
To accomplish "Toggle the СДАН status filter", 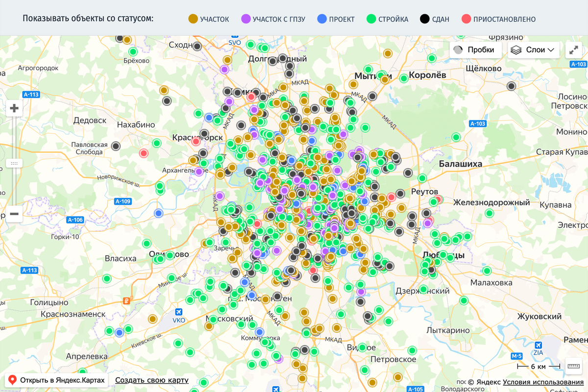I will [435, 19].
